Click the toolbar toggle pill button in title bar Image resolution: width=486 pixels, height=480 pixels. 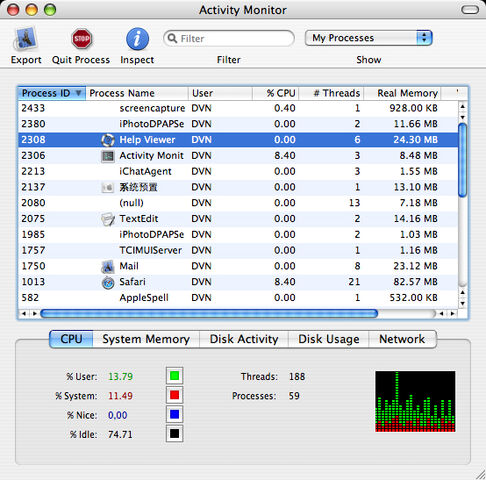[x=470, y=10]
